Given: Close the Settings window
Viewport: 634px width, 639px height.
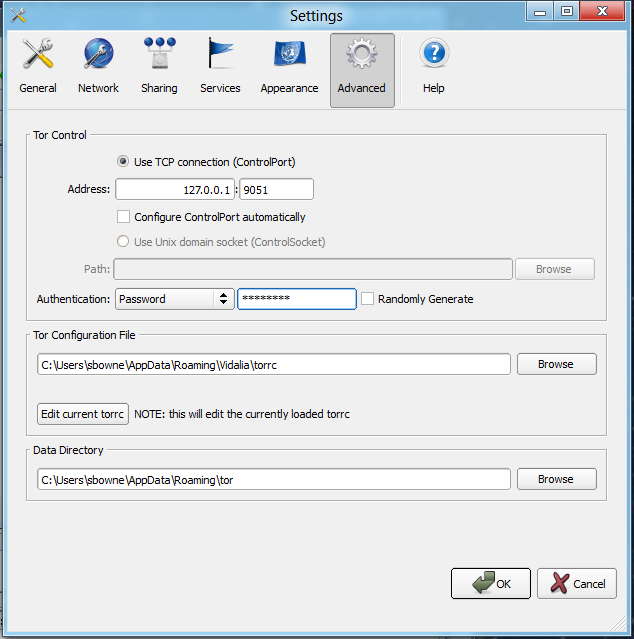Looking at the screenshot, I should [602, 11].
